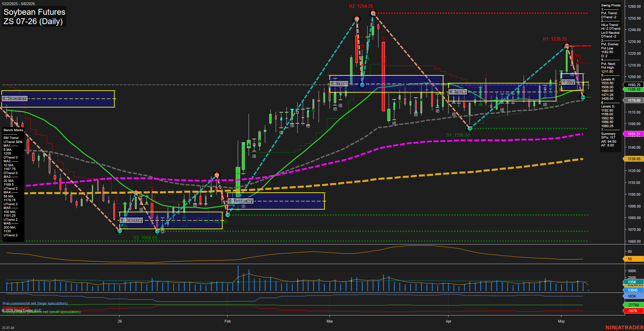Click the 26 year time axis label

[x=120, y=321]
